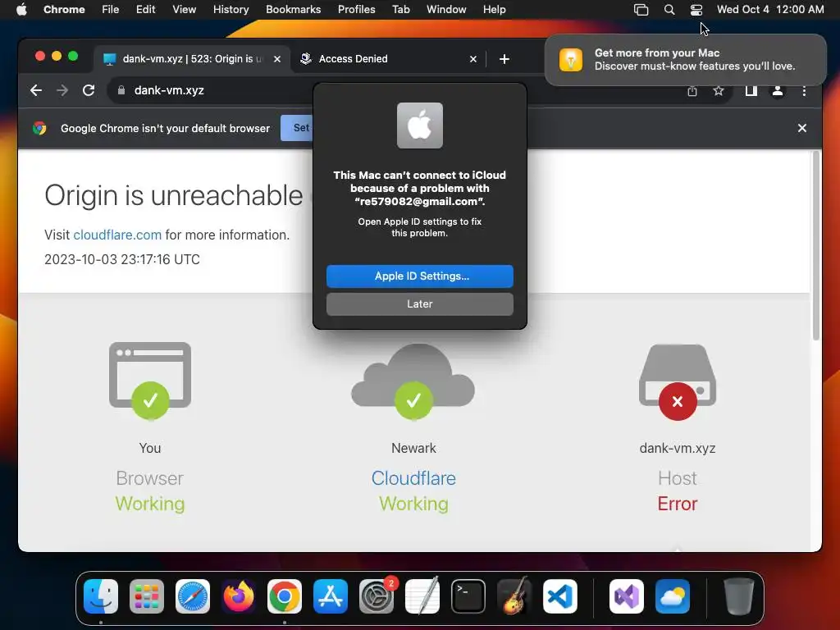
Task: Open Control Center in menu bar
Action: [696, 10]
